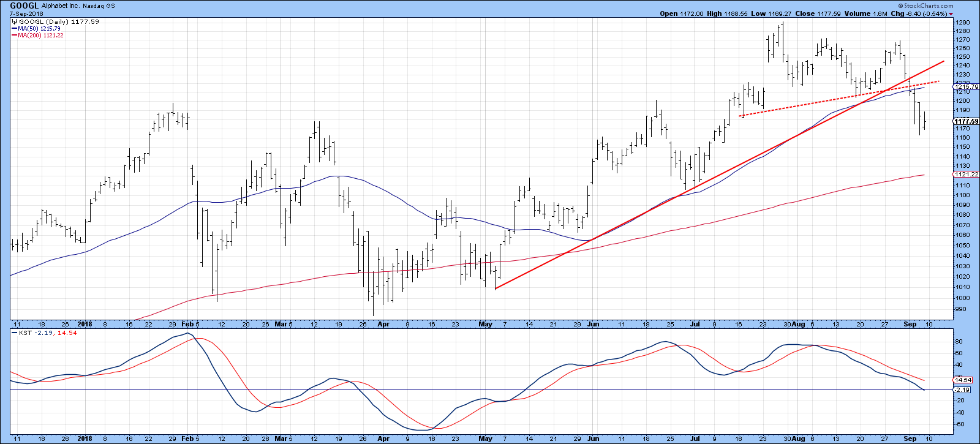This screenshot has width=980, height=444.
Task: Click 'Feb 5' on the price panel date axis
Action: [191, 325]
